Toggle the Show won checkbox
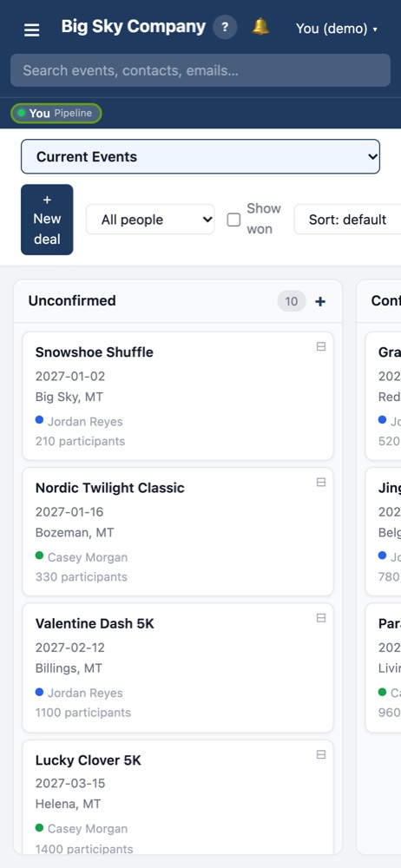Viewport: 401px width, 868px height. 233,220
